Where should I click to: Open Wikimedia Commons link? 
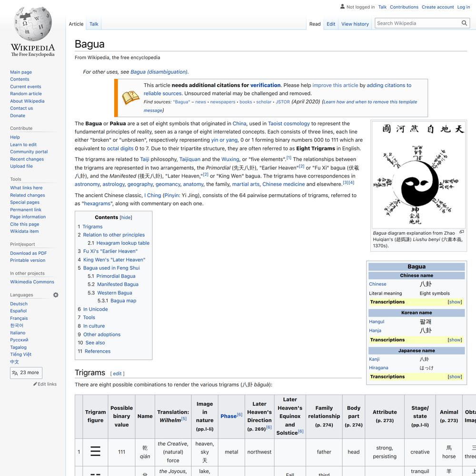coord(32,282)
